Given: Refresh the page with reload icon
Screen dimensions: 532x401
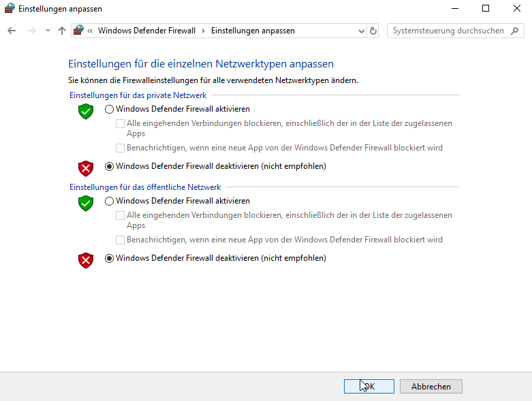Looking at the screenshot, I should [373, 31].
